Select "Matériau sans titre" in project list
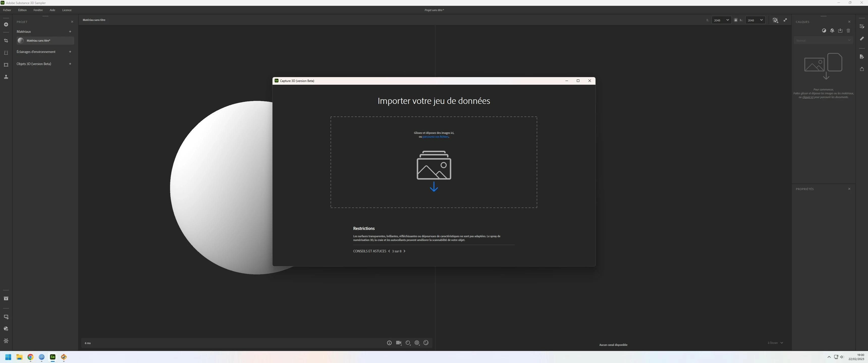The width and height of the screenshot is (868, 363). [x=38, y=41]
